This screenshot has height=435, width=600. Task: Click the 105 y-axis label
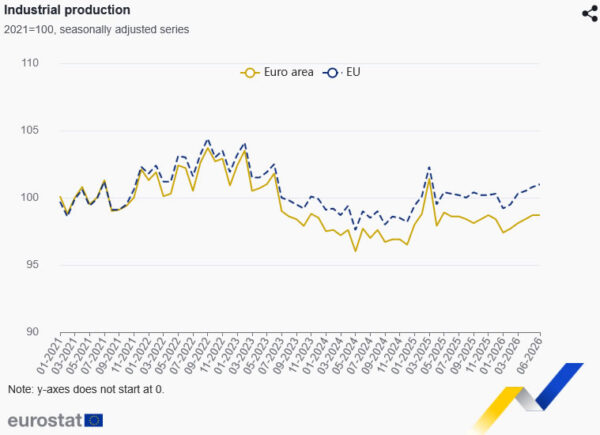coord(29,130)
